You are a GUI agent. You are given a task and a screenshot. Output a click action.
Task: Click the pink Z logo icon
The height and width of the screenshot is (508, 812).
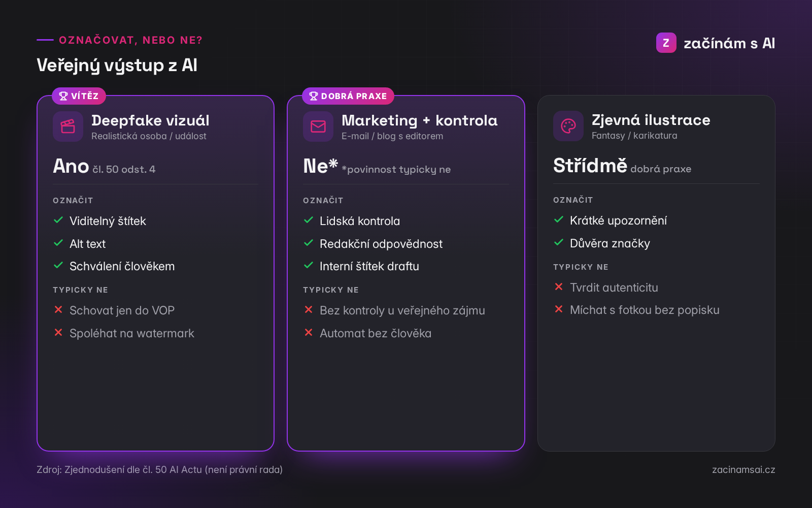[666, 43]
